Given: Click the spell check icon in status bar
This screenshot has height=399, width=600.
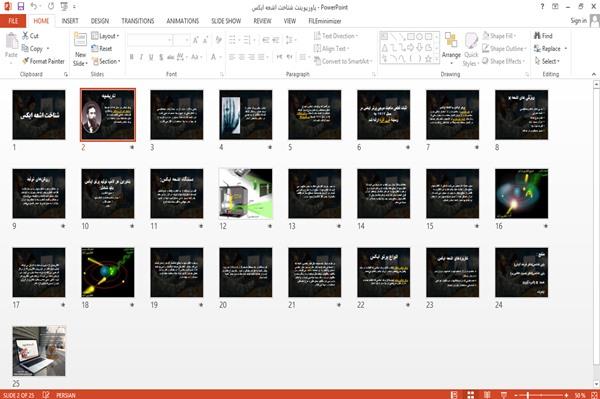Looking at the screenshot, I should pyautogui.click(x=46, y=395).
